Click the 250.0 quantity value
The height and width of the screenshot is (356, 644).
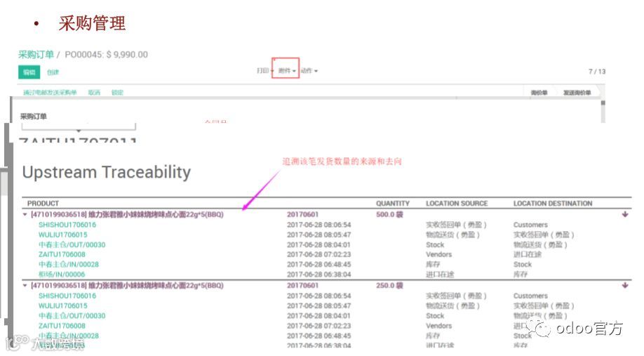389,285
